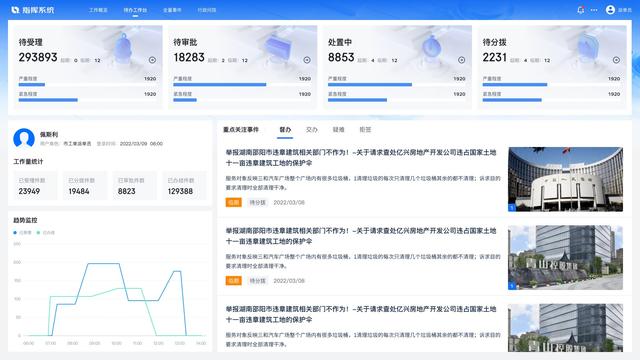Click the 趋势监控 panel heading
The width and height of the screenshot is (640, 360).
25,220
